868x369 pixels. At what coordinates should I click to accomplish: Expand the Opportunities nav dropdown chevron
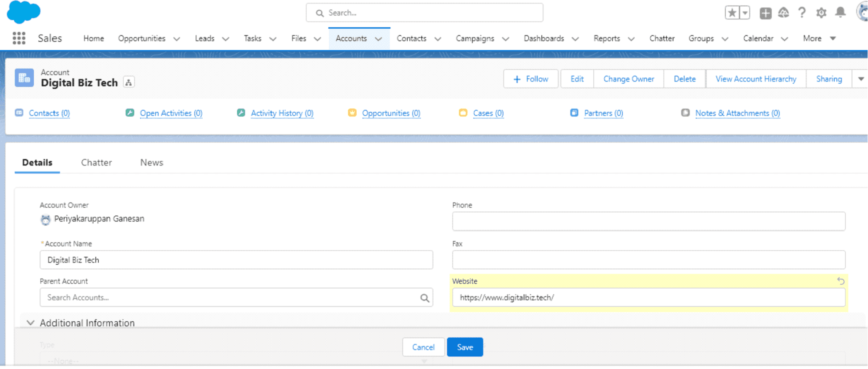(x=177, y=39)
